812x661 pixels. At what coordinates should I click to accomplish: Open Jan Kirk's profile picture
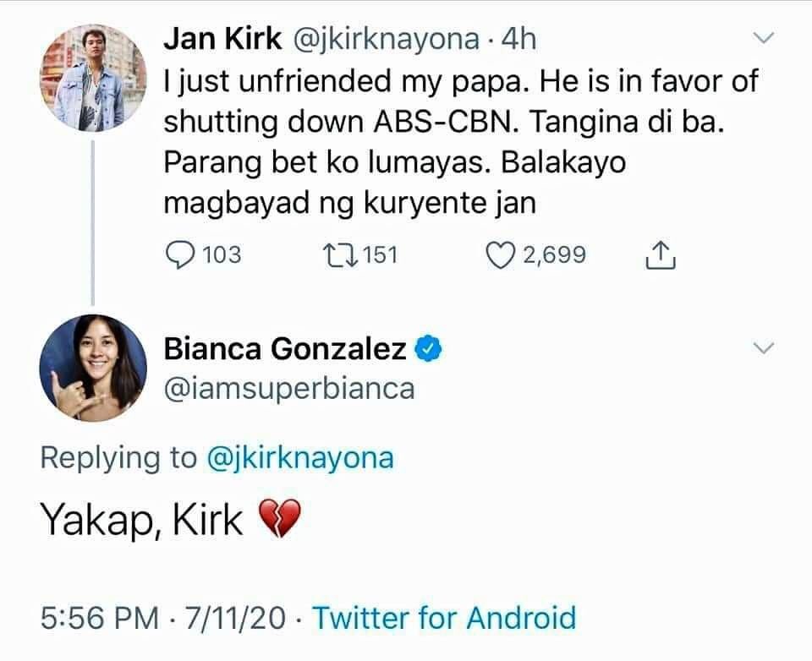(x=93, y=78)
